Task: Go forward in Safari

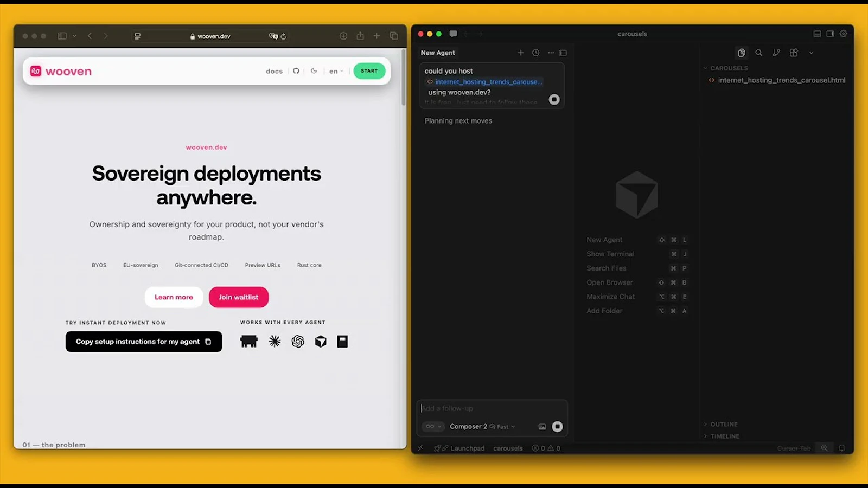Action: [x=106, y=36]
